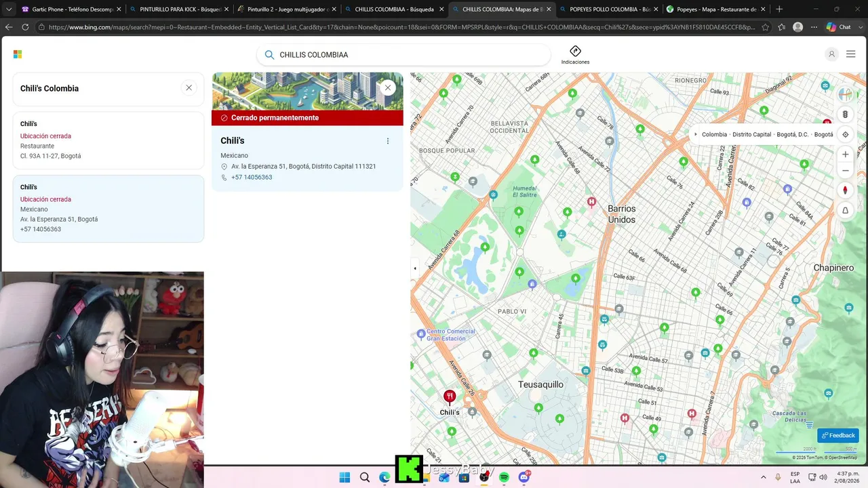Open the Microsoft Store taskbar icon
Image resolution: width=868 pixels, height=488 pixels.
464,477
